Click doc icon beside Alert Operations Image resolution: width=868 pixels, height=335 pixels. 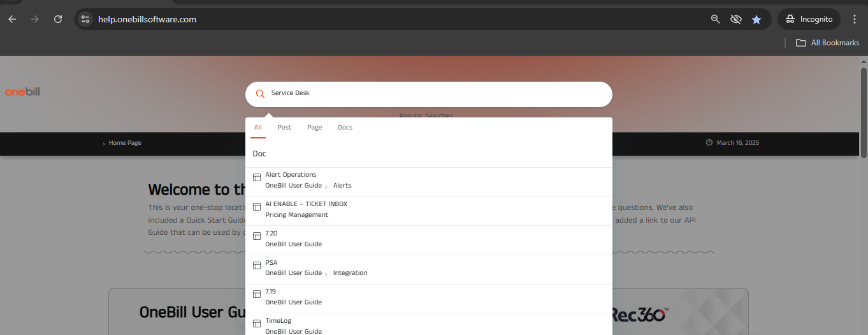pos(257,177)
